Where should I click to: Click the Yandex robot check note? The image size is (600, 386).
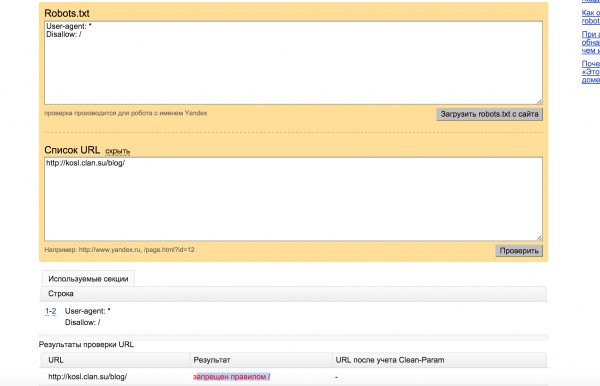(126, 113)
